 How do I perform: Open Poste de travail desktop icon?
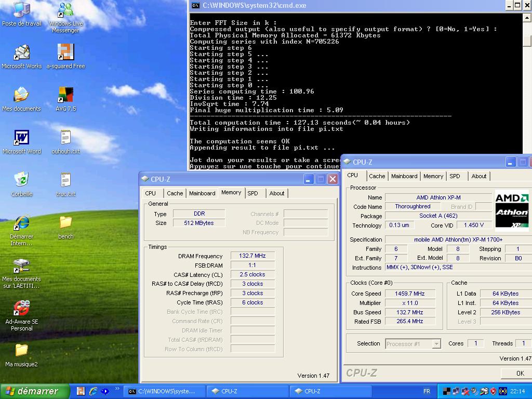tap(21, 14)
